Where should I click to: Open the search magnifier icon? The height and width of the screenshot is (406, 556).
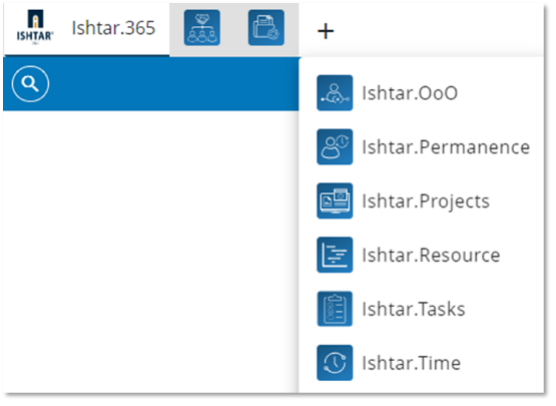[x=30, y=84]
